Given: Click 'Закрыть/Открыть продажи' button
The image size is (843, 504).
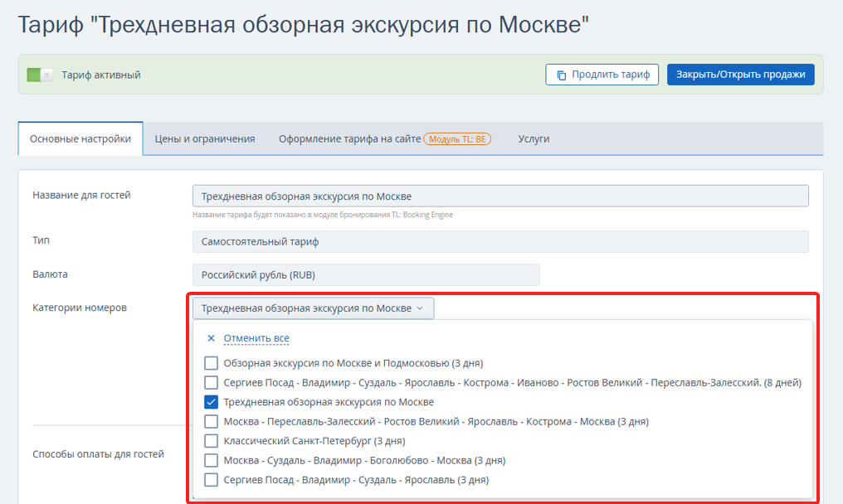Looking at the screenshot, I should click(741, 75).
